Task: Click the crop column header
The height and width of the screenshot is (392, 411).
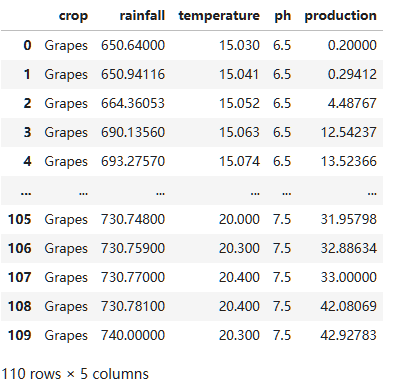Action: (x=73, y=16)
